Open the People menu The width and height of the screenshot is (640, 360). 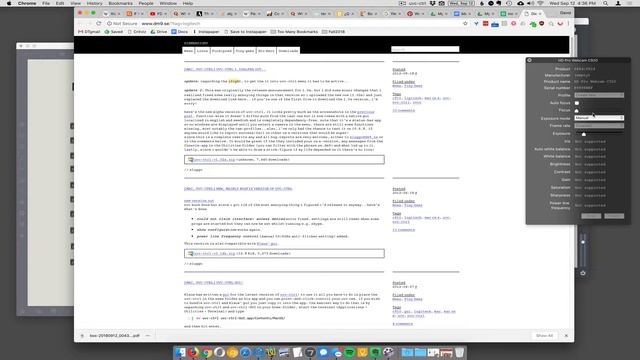[146, 3]
